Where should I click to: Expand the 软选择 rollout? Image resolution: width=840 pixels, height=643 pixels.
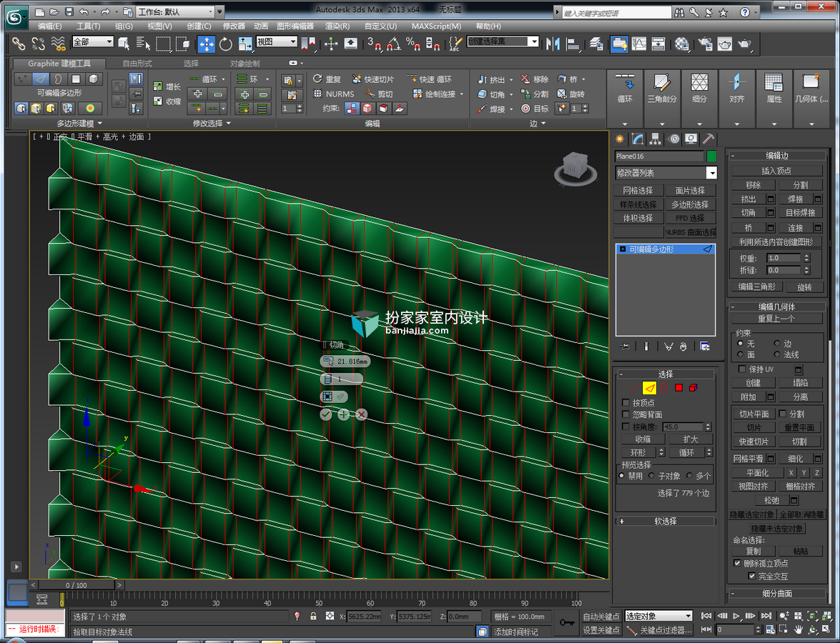(x=666, y=521)
